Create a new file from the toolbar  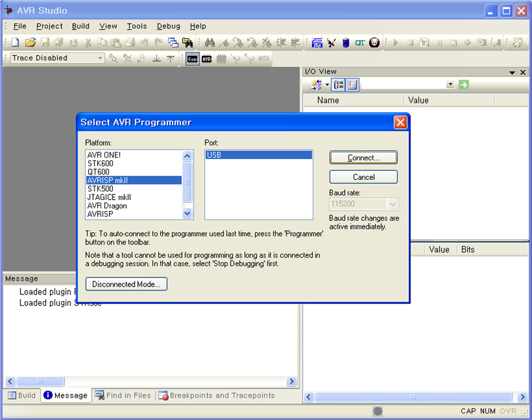15,43
